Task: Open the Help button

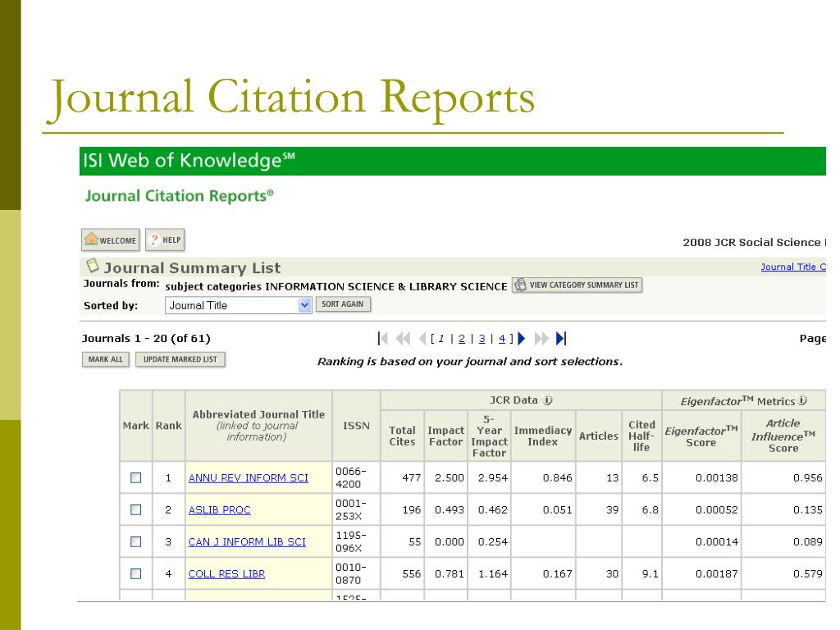Action: [x=165, y=240]
